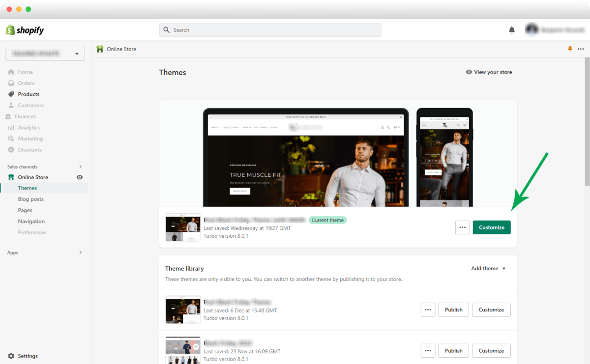The height and width of the screenshot is (364, 590).
Task: Expand the Apps section chevron
Action: point(80,252)
